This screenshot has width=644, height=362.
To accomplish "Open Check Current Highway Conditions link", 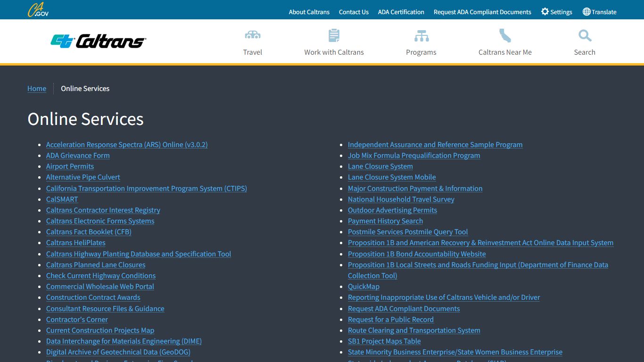I will (101, 276).
